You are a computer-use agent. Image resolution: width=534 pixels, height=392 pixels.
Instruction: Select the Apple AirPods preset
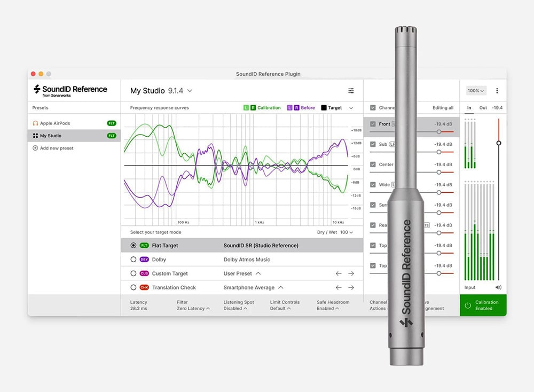74,123
